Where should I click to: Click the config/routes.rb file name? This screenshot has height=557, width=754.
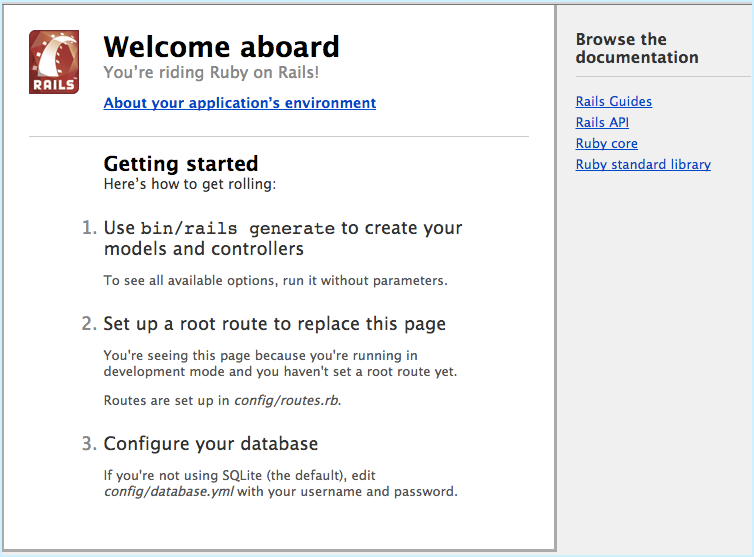pyautogui.click(x=287, y=401)
